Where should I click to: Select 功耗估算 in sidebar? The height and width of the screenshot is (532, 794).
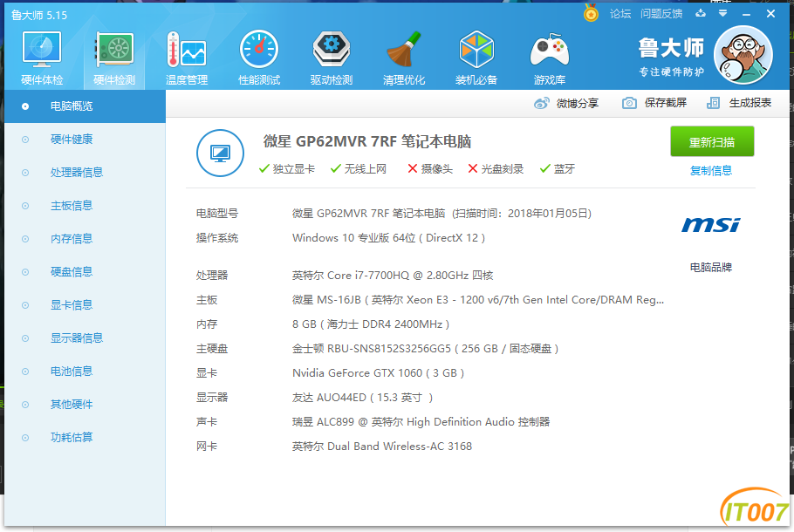tap(85, 437)
